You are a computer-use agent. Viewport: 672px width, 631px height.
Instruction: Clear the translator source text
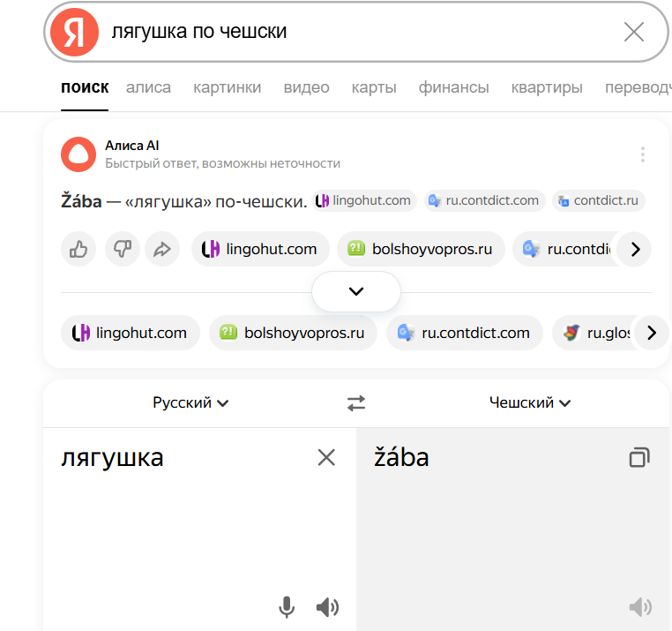click(x=326, y=457)
